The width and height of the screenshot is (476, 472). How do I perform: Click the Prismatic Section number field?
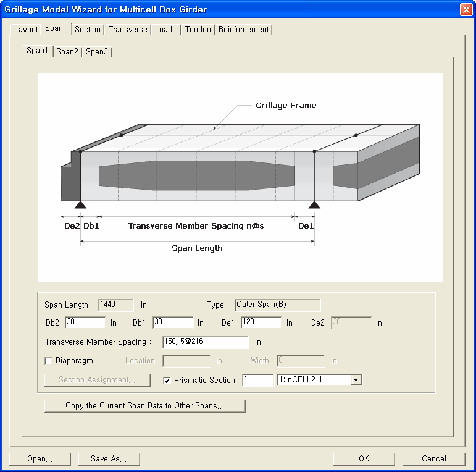[258, 380]
